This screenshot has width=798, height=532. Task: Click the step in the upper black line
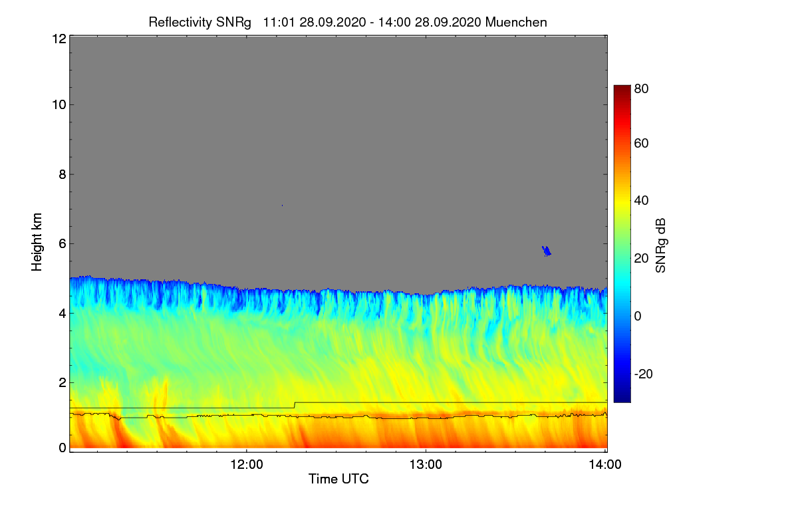coord(295,405)
